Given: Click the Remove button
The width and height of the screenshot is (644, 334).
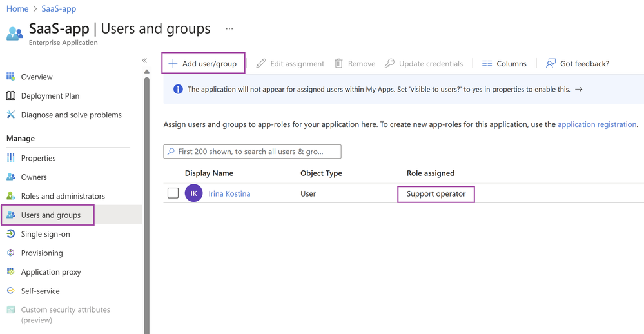Looking at the screenshot, I should click(355, 64).
